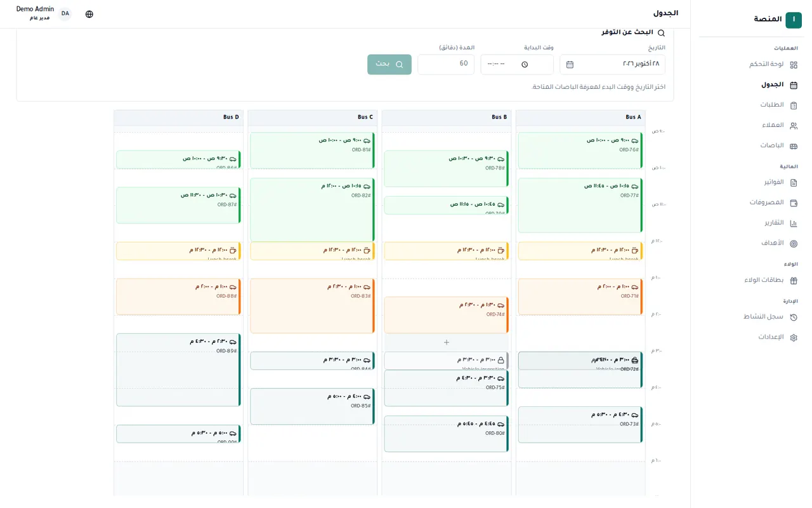Click the settings gear icon
Screen dimensions: 812x508
click(794, 338)
